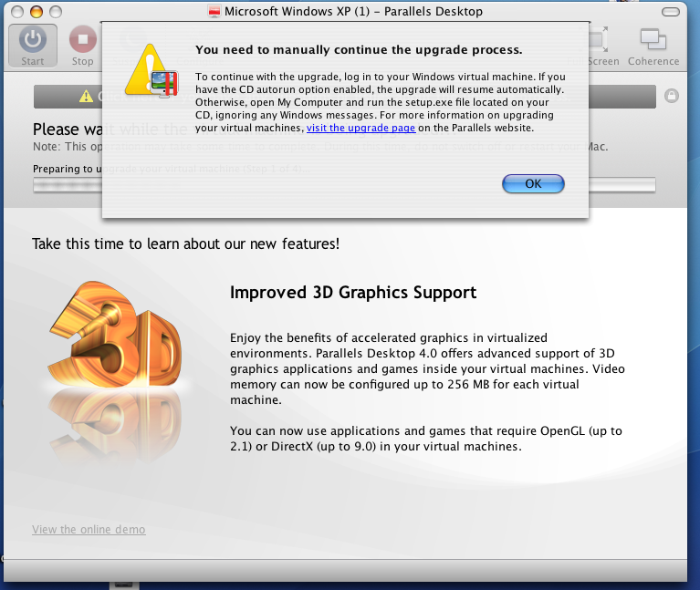Click the yellow warning triangle in gray banner
The width and height of the screenshot is (700, 590).
86,97
